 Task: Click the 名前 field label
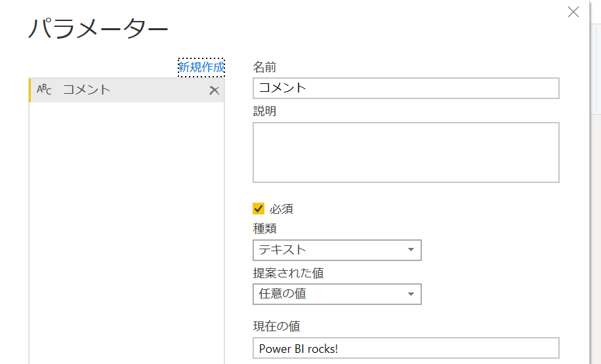click(x=264, y=68)
